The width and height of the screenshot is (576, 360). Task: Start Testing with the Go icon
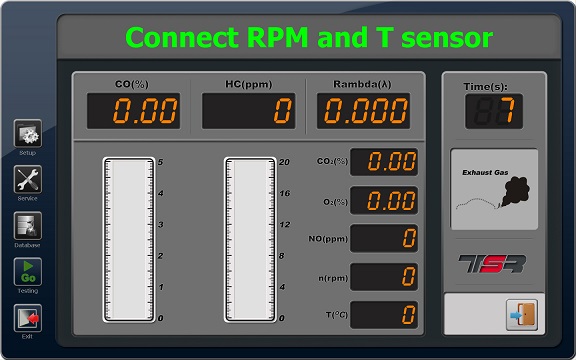[x=28, y=272]
